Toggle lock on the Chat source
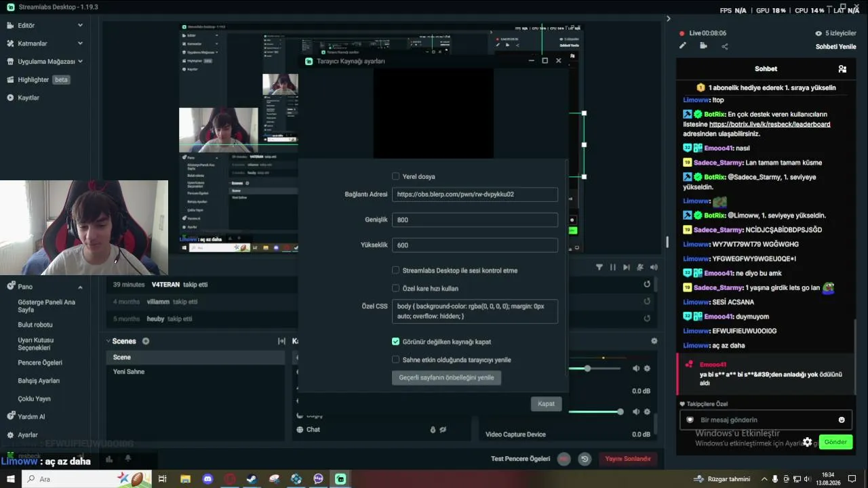 pyautogui.click(x=433, y=430)
